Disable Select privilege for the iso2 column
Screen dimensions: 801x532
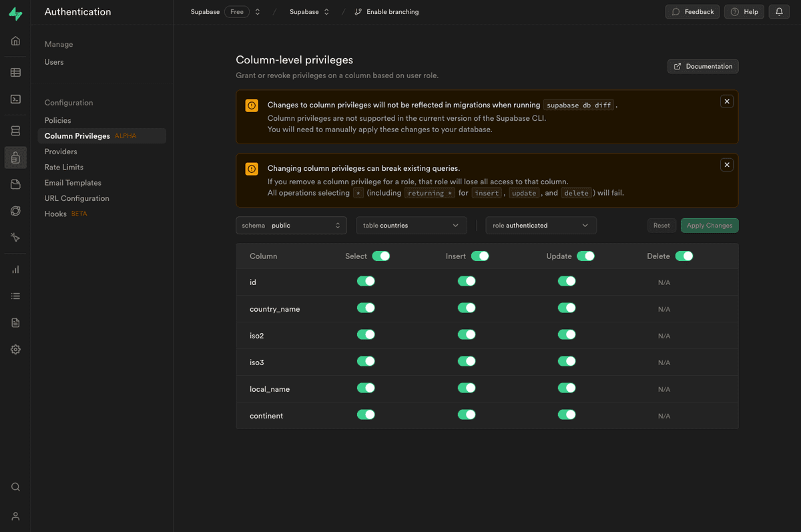tap(366, 334)
